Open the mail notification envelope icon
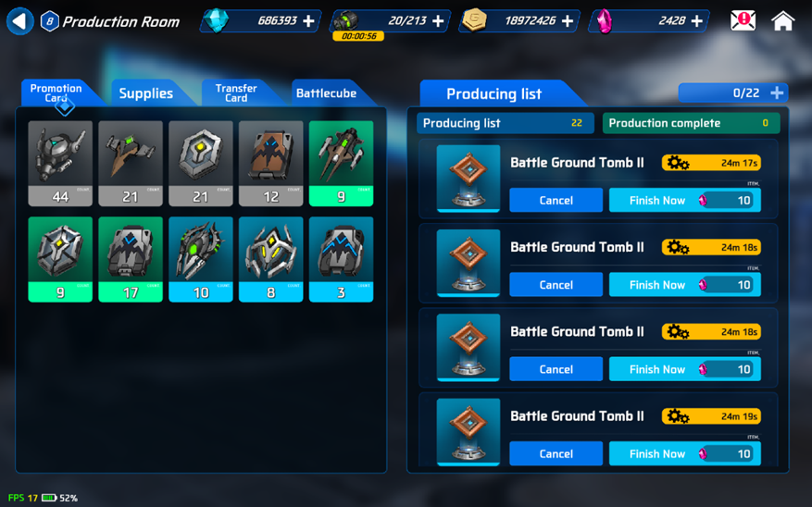The height and width of the screenshot is (507, 812). [x=743, y=20]
